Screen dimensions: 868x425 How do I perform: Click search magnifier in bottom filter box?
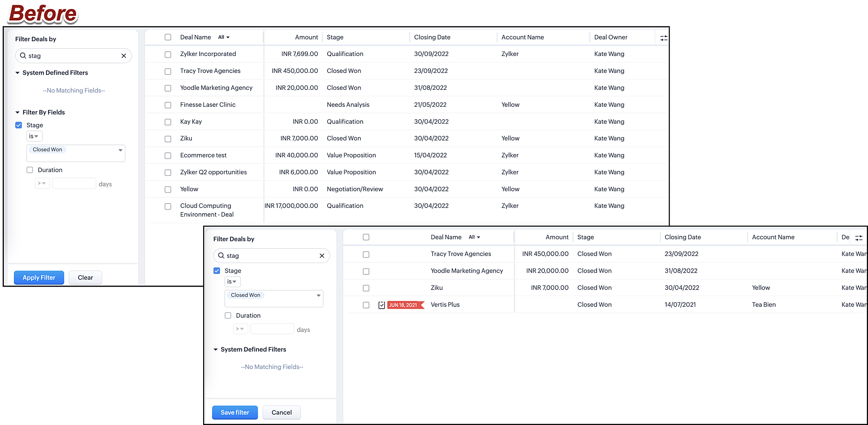click(x=221, y=256)
